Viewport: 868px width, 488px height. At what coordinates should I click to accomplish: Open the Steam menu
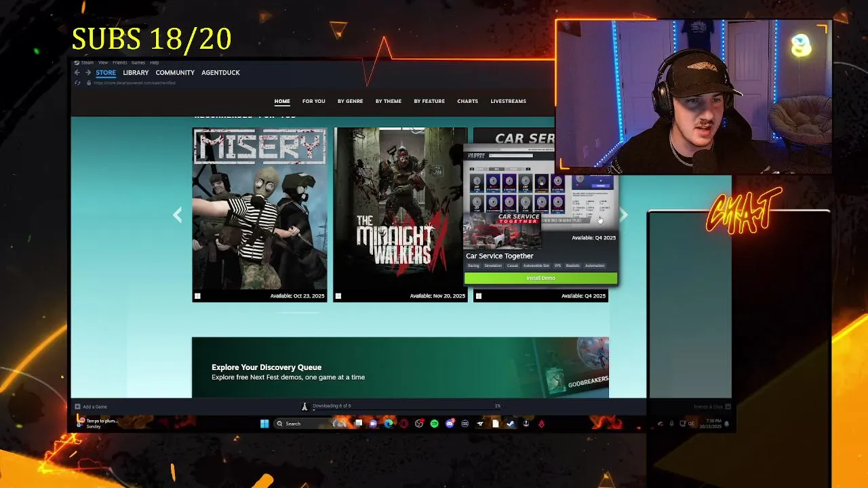point(87,62)
